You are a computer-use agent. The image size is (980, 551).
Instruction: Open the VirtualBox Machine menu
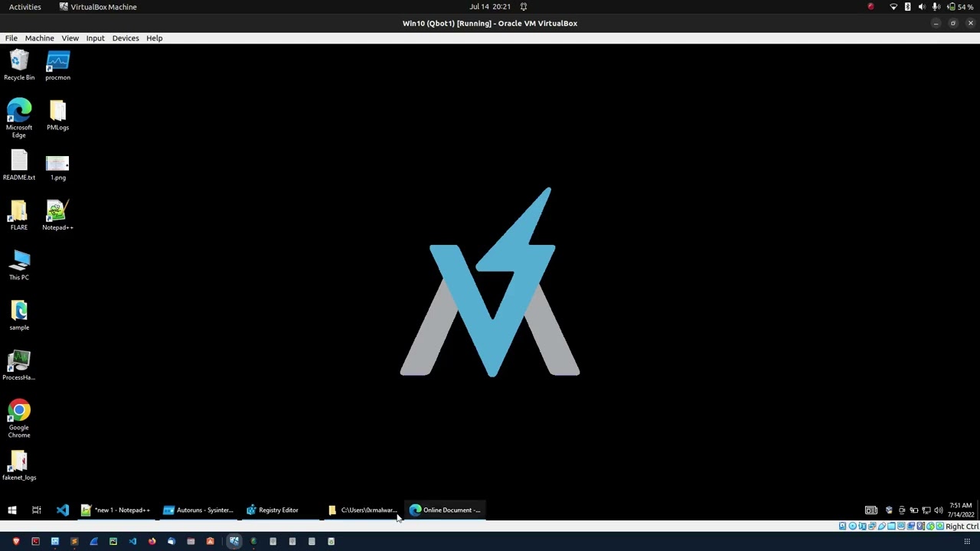point(39,37)
